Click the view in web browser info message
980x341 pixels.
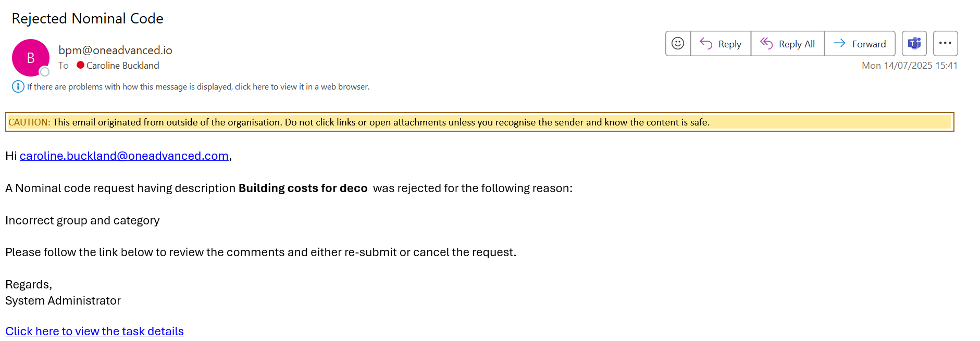198,86
